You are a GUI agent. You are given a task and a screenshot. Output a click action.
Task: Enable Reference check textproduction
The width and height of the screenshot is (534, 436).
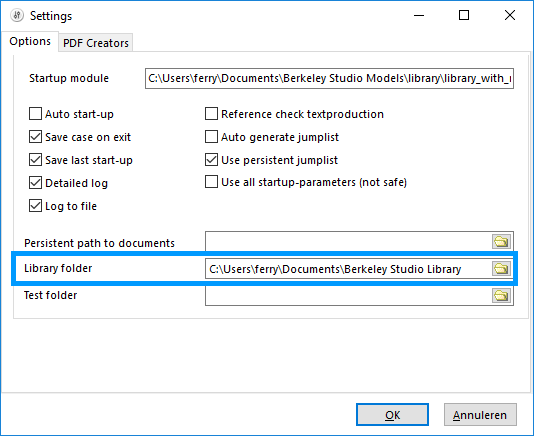[211, 114]
